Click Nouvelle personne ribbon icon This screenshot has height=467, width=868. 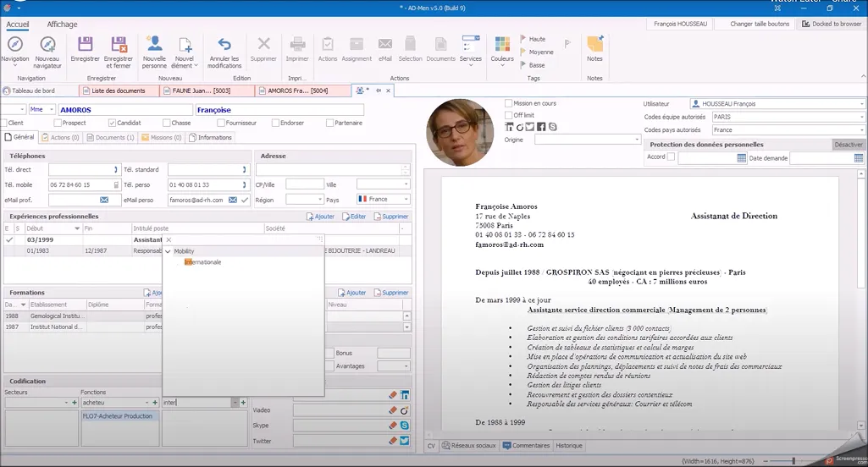[154, 45]
